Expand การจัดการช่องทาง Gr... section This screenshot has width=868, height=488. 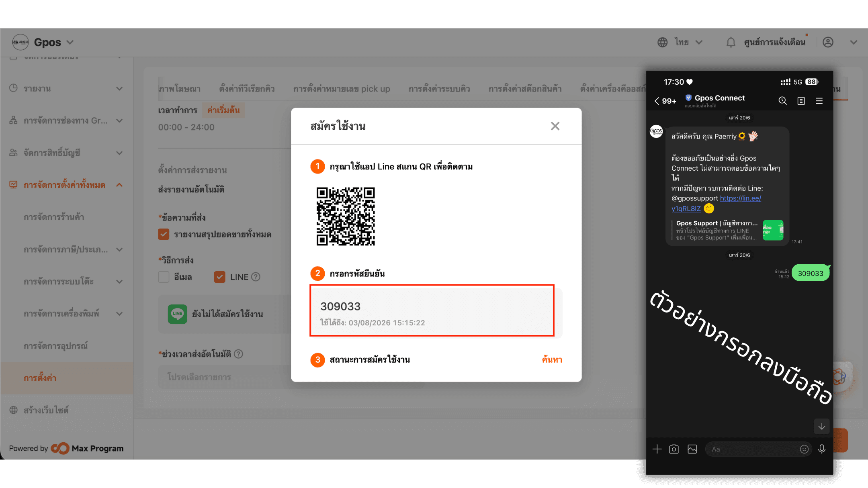coord(119,120)
